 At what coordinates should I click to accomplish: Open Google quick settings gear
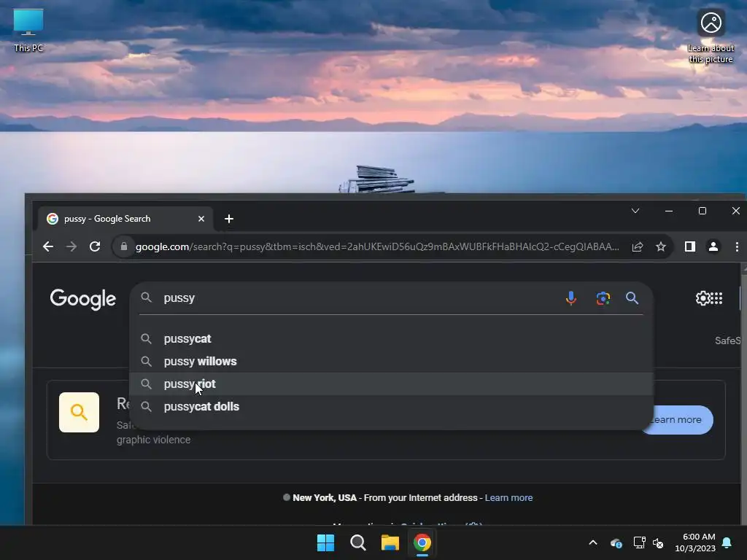pyautogui.click(x=703, y=298)
